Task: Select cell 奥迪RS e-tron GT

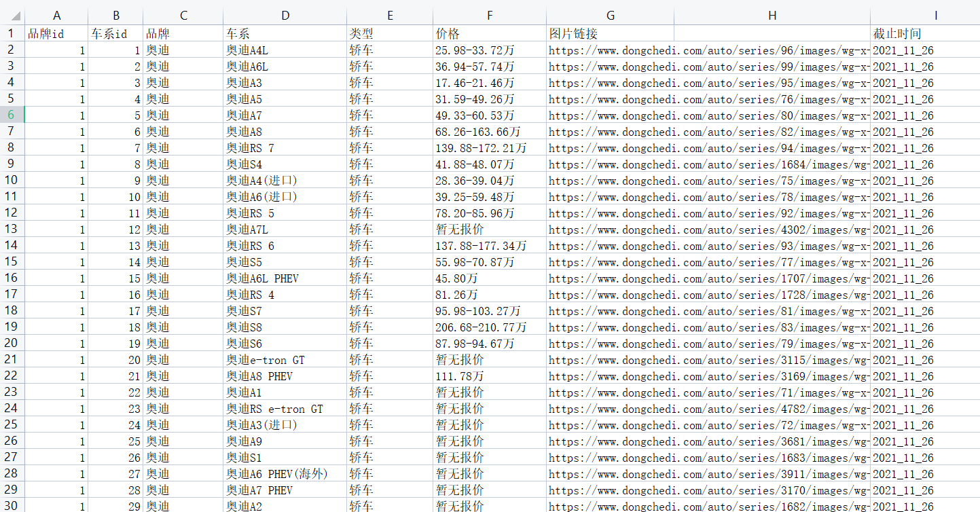Action: pyautogui.click(x=285, y=408)
